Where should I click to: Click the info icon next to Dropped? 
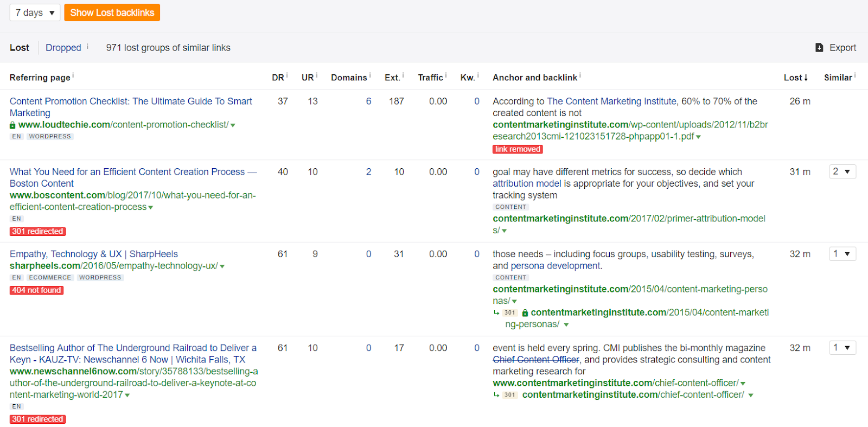point(88,46)
